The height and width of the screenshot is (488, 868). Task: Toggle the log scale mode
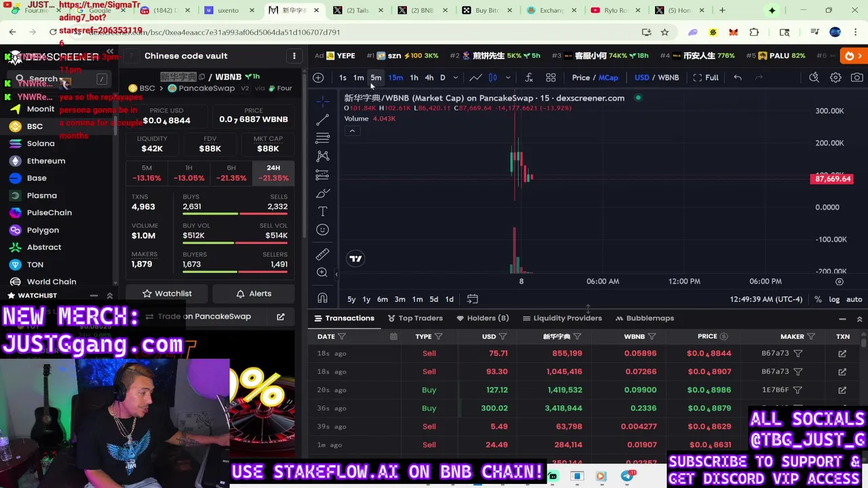834,299
